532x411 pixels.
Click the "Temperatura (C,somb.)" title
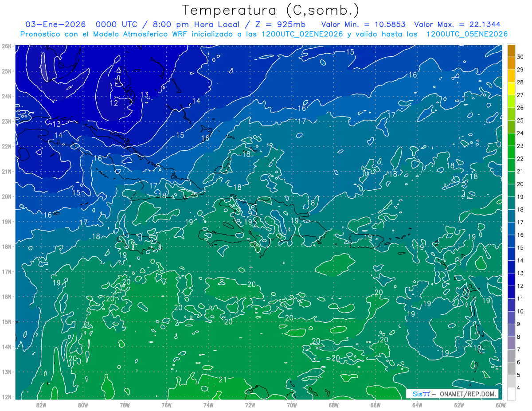tap(271, 10)
